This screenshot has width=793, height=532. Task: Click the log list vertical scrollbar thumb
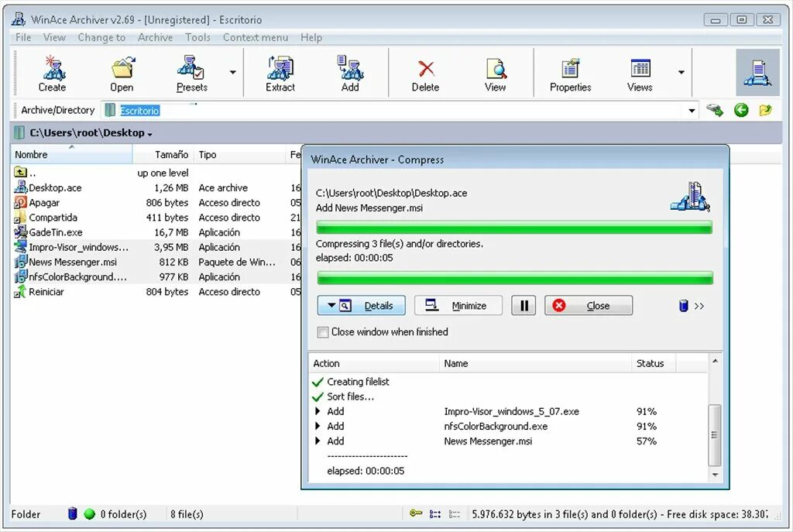click(x=715, y=435)
